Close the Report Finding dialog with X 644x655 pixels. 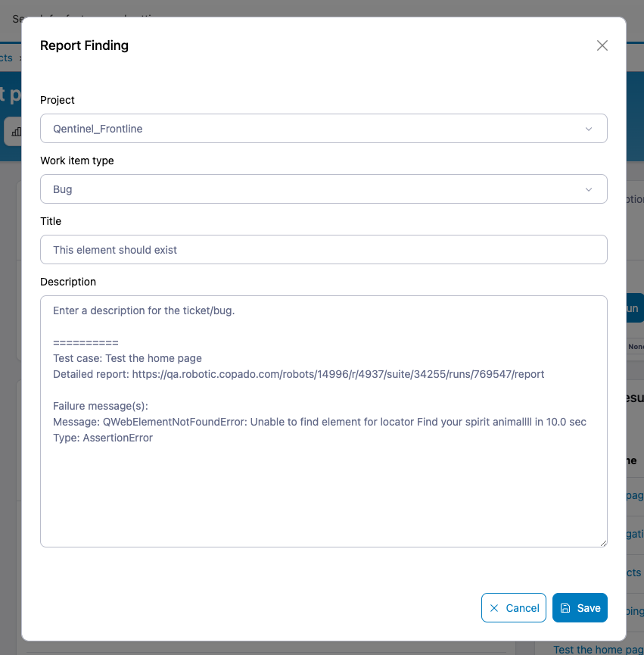[x=602, y=45]
